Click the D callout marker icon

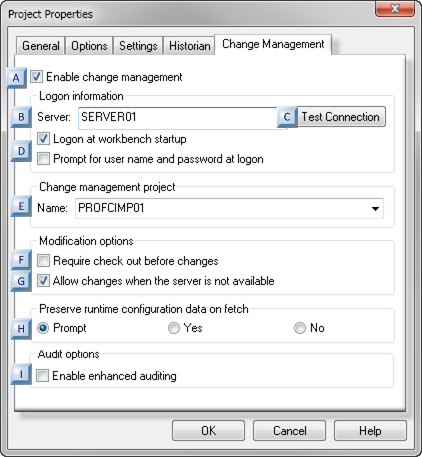point(21,151)
